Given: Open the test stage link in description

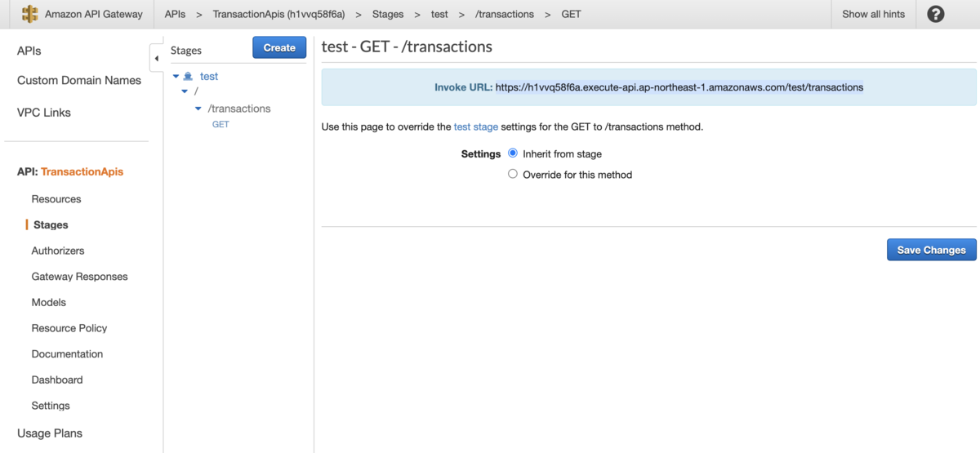Looking at the screenshot, I should [475, 127].
